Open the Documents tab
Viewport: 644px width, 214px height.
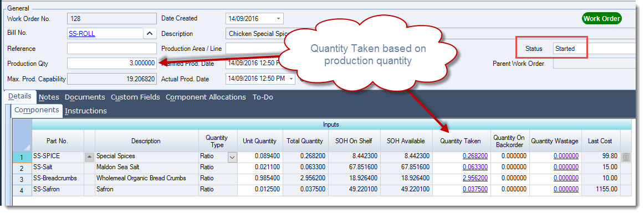point(85,97)
